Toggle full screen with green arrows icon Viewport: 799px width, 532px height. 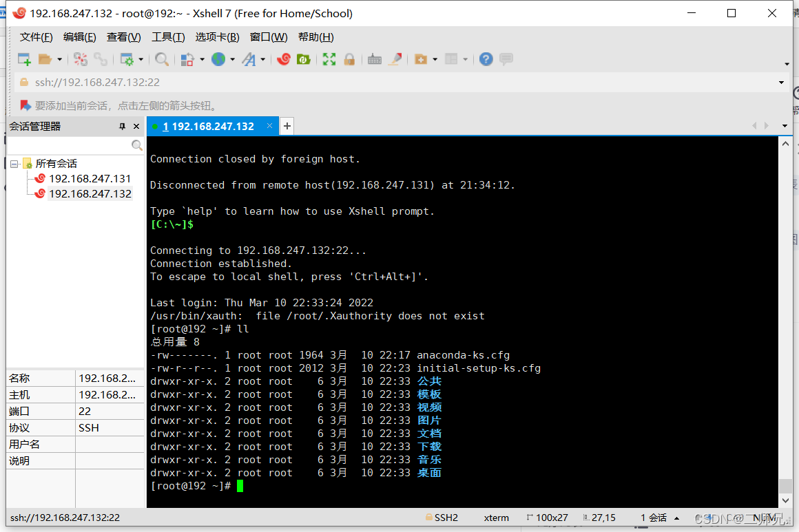[x=329, y=59]
